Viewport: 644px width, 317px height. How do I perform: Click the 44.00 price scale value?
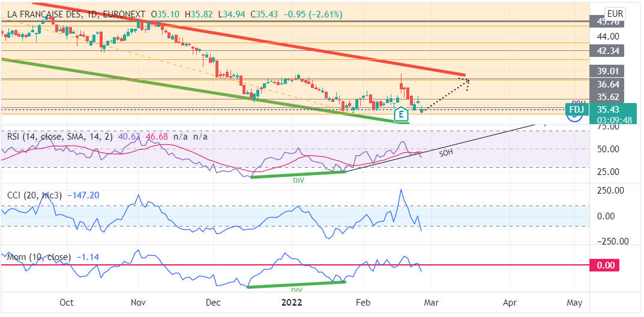608,37
